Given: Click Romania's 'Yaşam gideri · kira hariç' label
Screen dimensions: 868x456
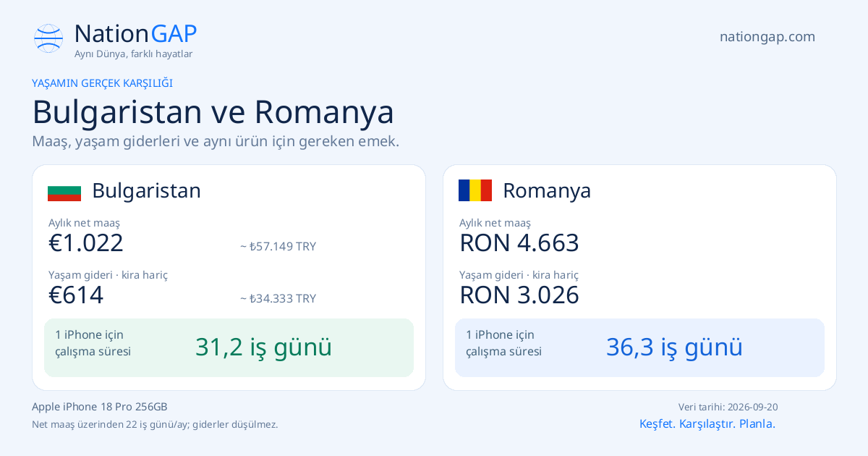Looking at the screenshot, I should coord(519,275).
